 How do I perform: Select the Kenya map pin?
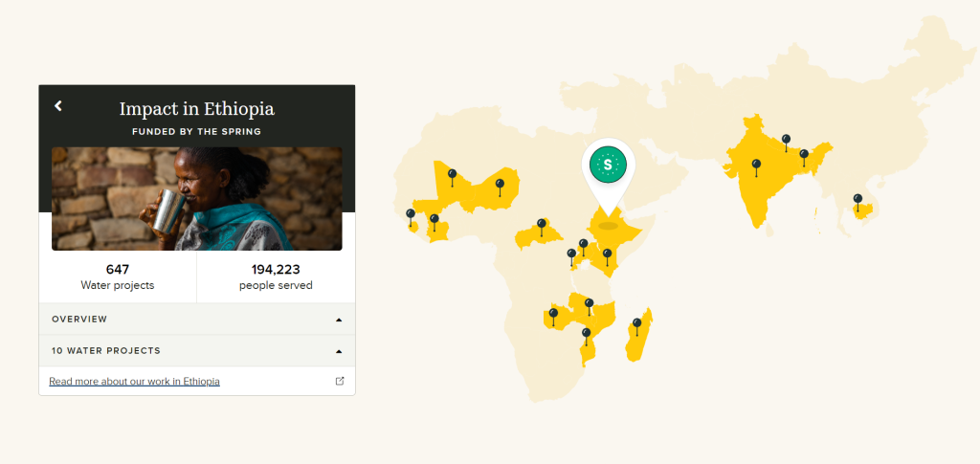click(x=607, y=254)
